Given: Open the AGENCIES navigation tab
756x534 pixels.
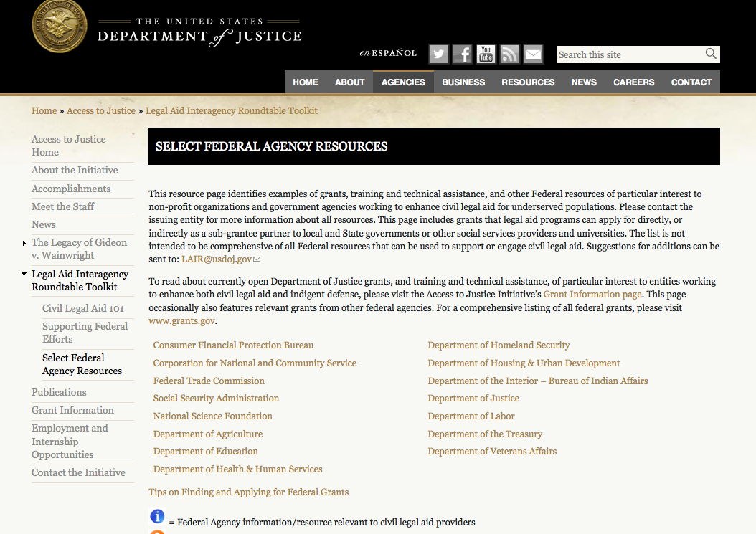Looking at the screenshot, I should (403, 82).
